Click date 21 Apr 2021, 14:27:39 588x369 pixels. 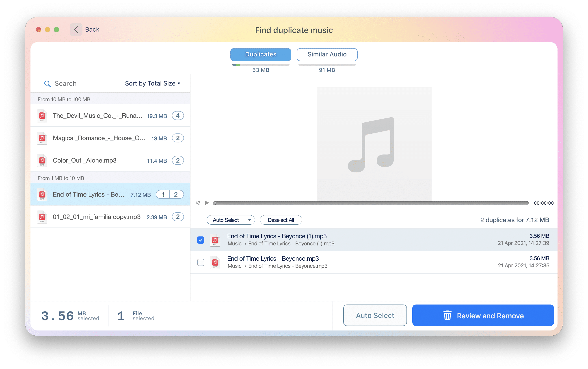pyautogui.click(x=523, y=243)
